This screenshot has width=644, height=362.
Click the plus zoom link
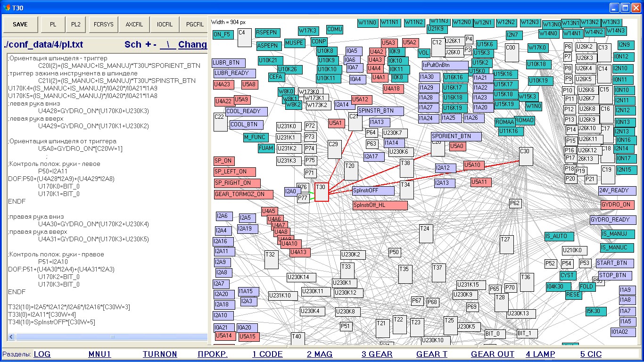pos(148,44)
